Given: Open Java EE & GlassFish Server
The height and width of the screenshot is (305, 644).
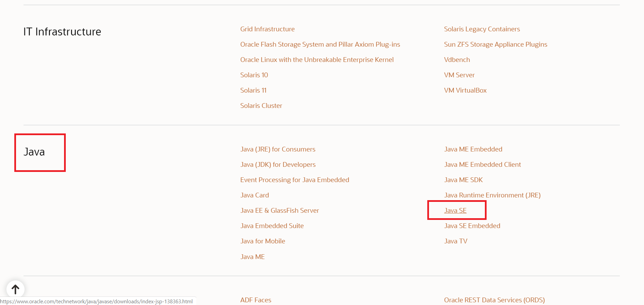Looking at the screenshot, I should (x=279, y=211).
